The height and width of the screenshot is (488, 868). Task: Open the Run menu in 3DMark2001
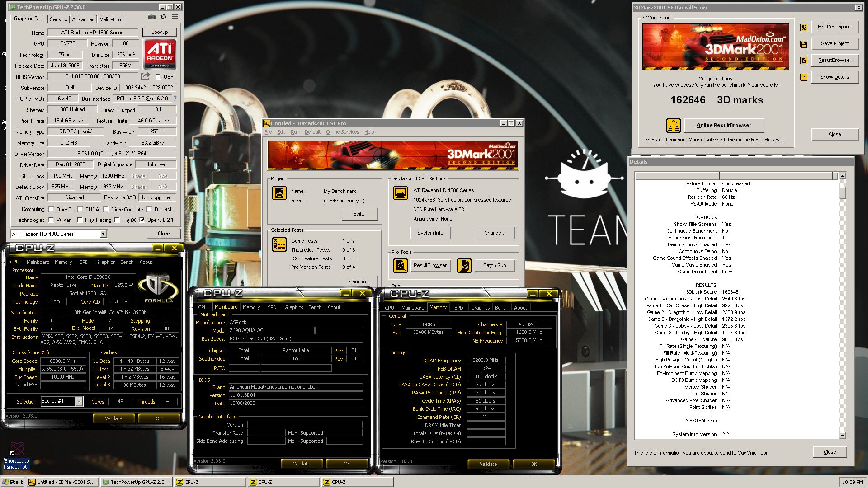pos(295,132)
